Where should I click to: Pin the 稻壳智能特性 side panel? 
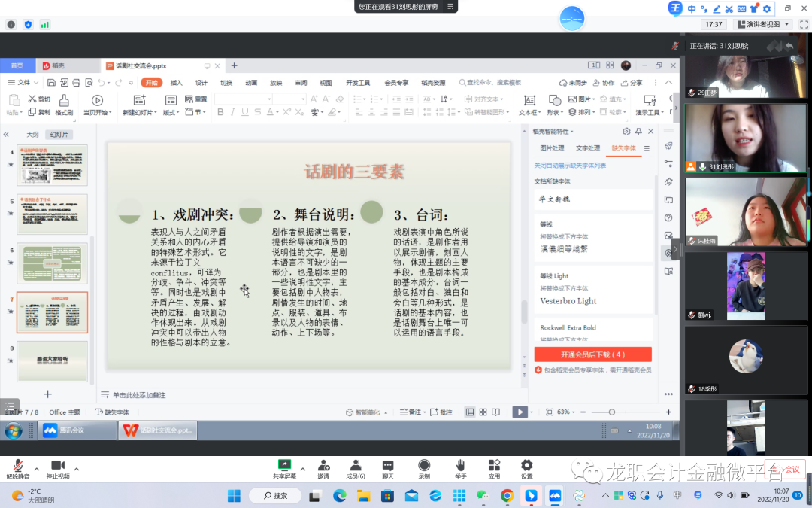click(x=638, y=131)
